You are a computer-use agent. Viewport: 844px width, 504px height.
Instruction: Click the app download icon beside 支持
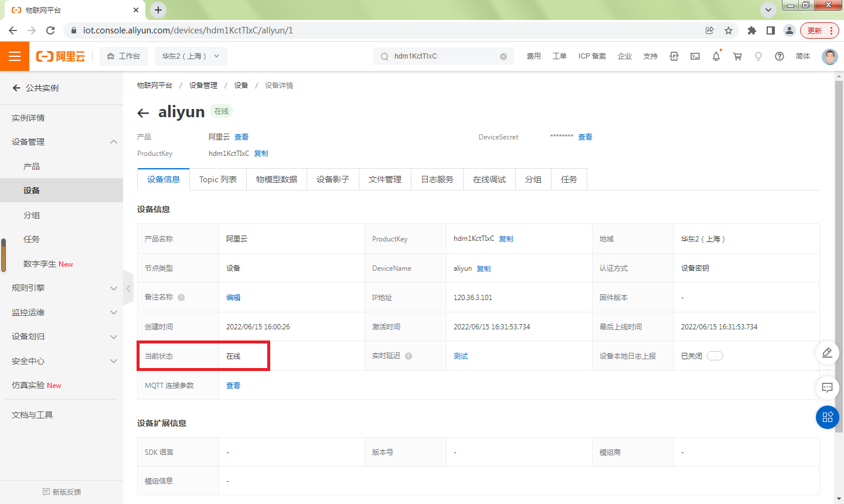tap(674, 56)
